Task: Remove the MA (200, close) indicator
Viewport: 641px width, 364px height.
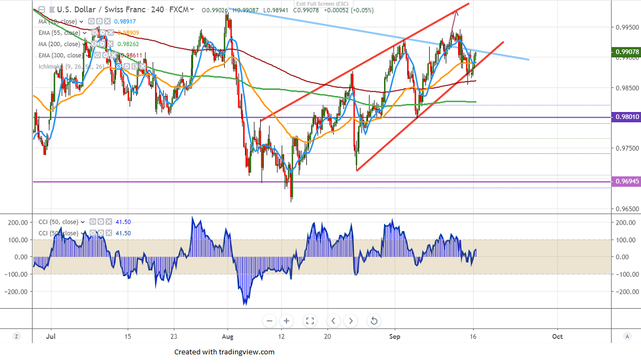Action: click(x=110, y=44)
